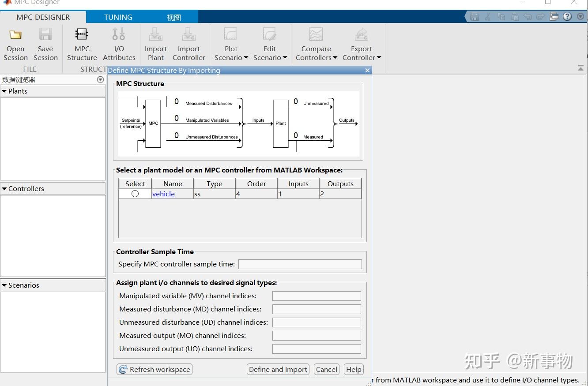Click the quick-access redo arrow
This screenshot has width=588, height=386.
(541, 17)
